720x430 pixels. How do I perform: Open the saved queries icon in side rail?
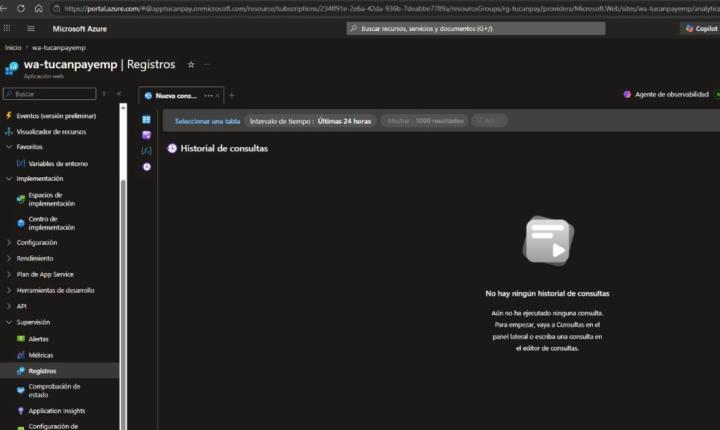[146, 135]
